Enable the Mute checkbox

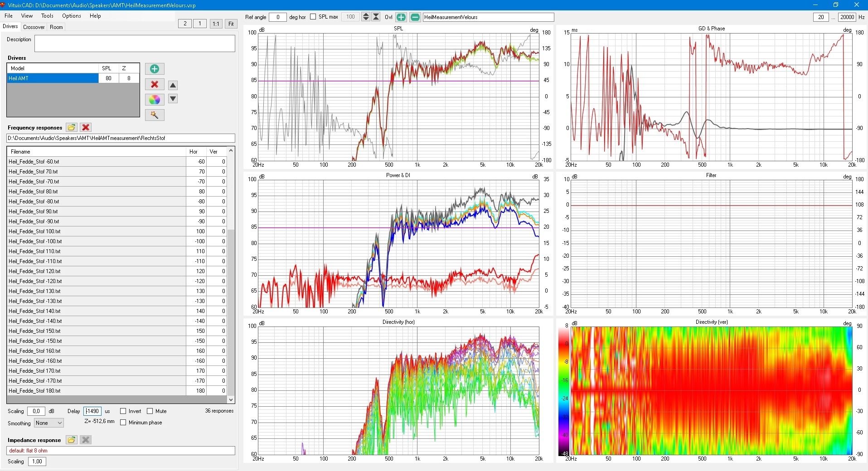click(x=150, y=411)
